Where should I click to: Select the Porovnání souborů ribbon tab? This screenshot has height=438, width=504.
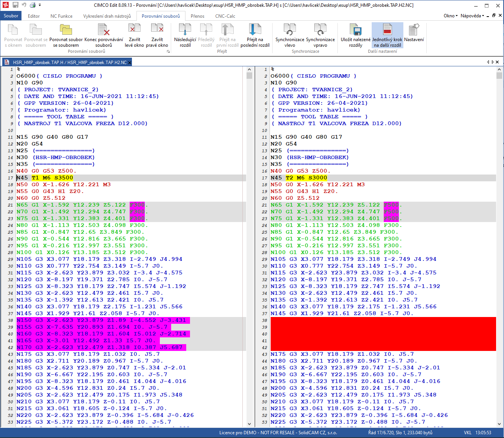pyautogui.click(x=161, y=16)
